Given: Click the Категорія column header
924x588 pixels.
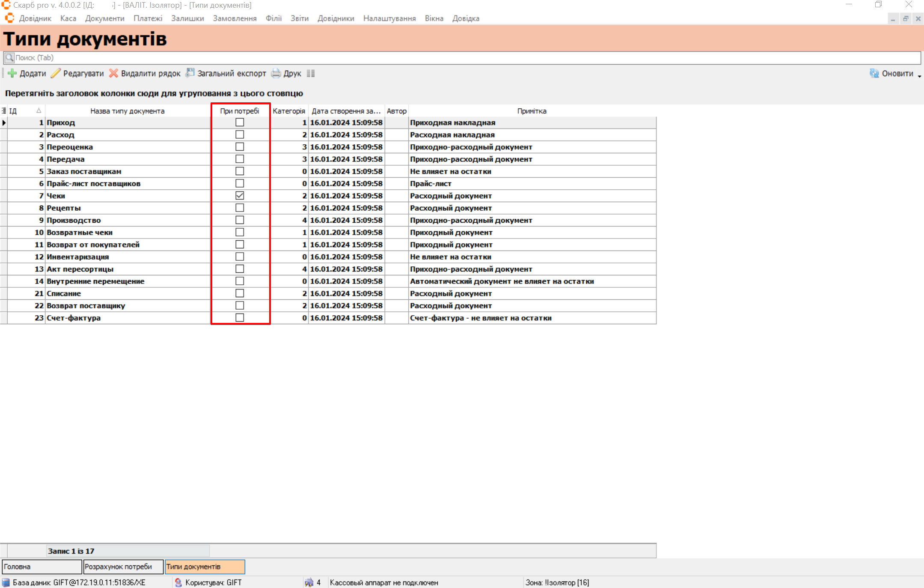Looking at the screenshot, I should click(x=288, y=111).
